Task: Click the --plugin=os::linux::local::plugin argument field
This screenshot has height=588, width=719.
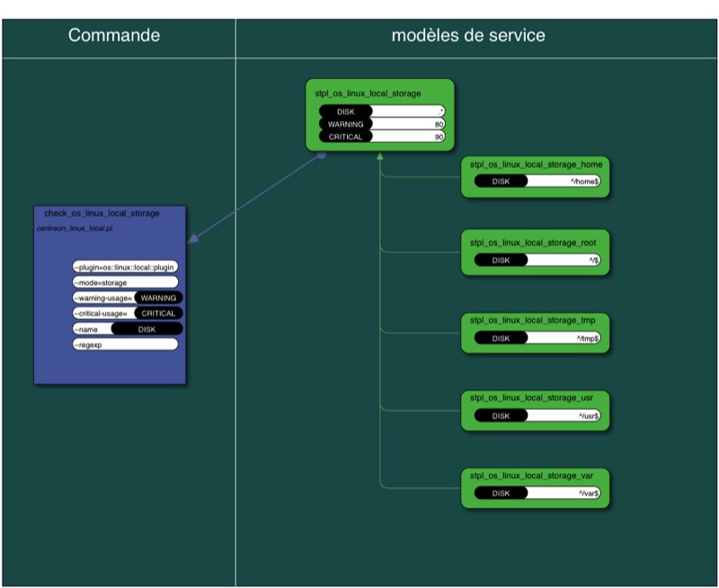Action: (125, 267)
